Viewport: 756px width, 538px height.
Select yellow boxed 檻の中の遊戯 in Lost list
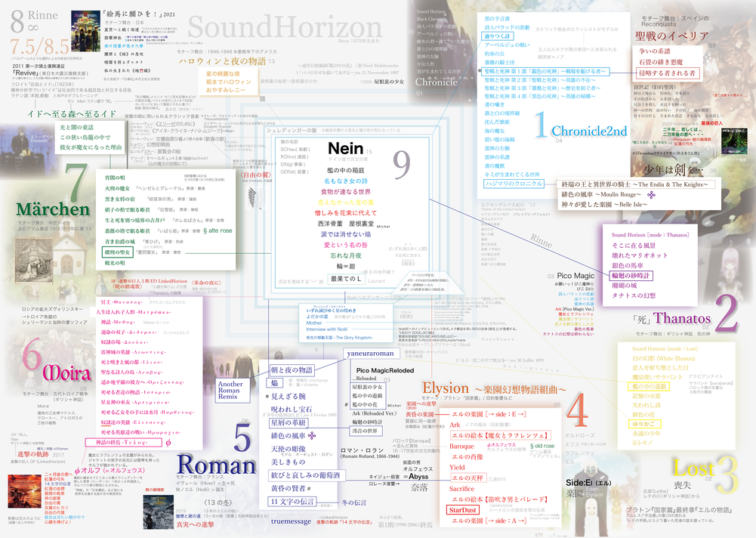649,386
